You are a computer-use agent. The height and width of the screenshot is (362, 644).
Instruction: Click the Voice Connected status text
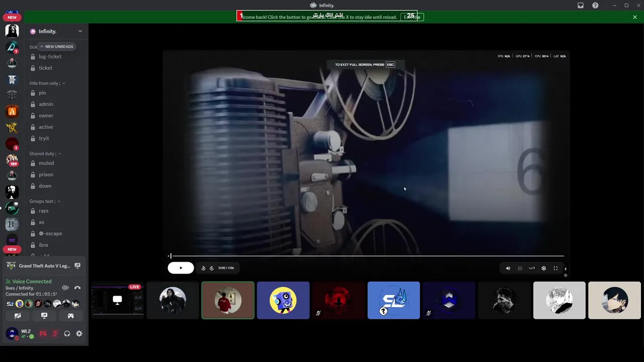(x=32, y=282)
